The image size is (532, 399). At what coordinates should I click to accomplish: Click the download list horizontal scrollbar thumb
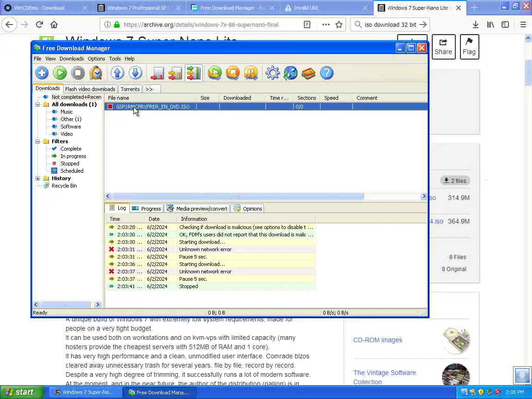click(238, 196)
